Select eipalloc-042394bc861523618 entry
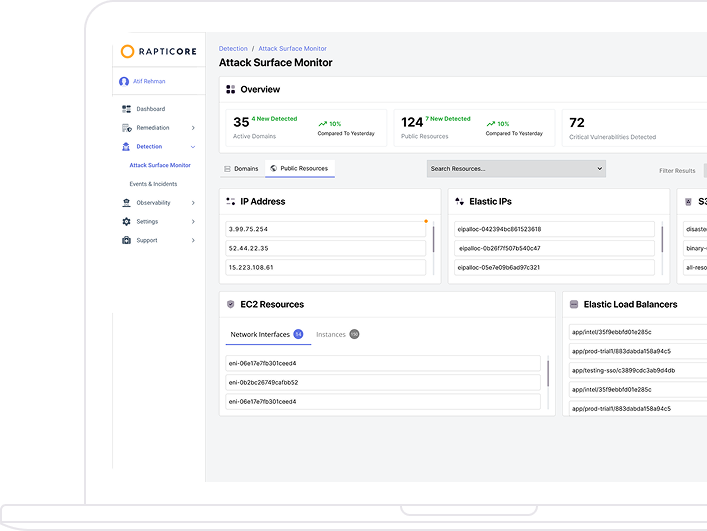The image size is (707, 531). pos(554,229)
